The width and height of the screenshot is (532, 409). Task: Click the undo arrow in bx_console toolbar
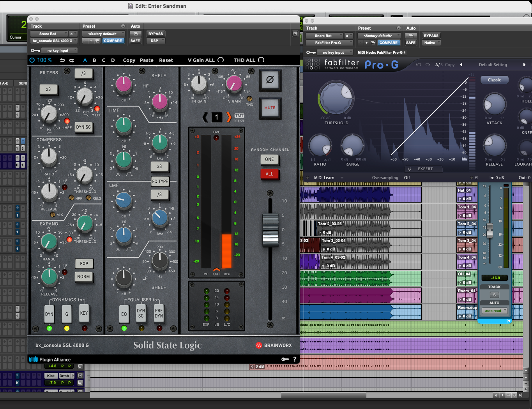[x=62, y=60]
